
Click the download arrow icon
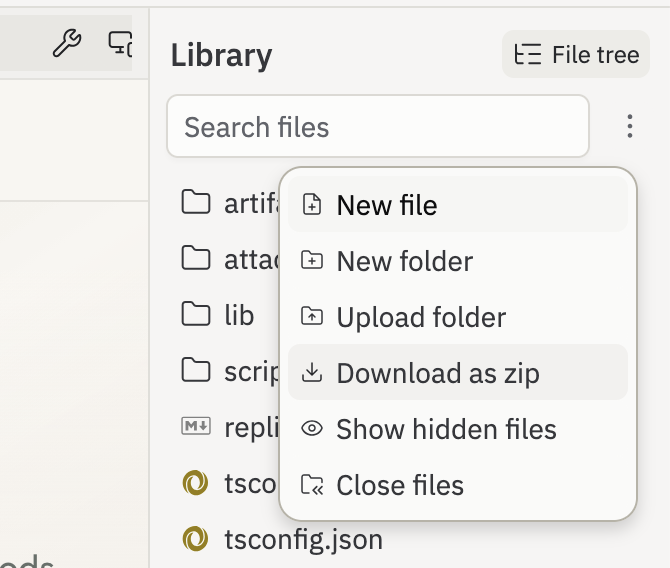tap(312, 372)
